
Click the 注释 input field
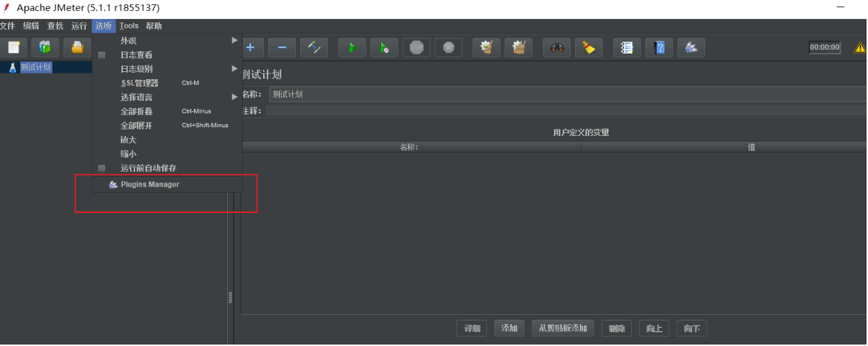[566, 111]
